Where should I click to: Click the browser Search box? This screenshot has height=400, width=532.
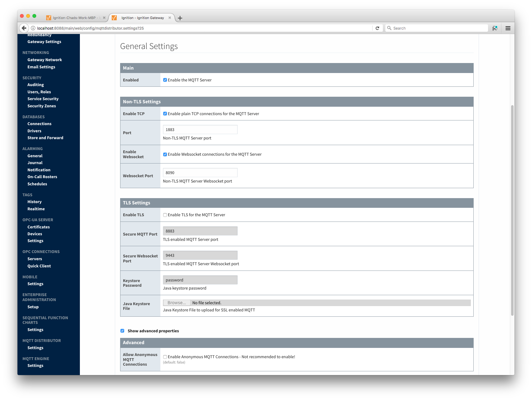[x=437, y=28]
